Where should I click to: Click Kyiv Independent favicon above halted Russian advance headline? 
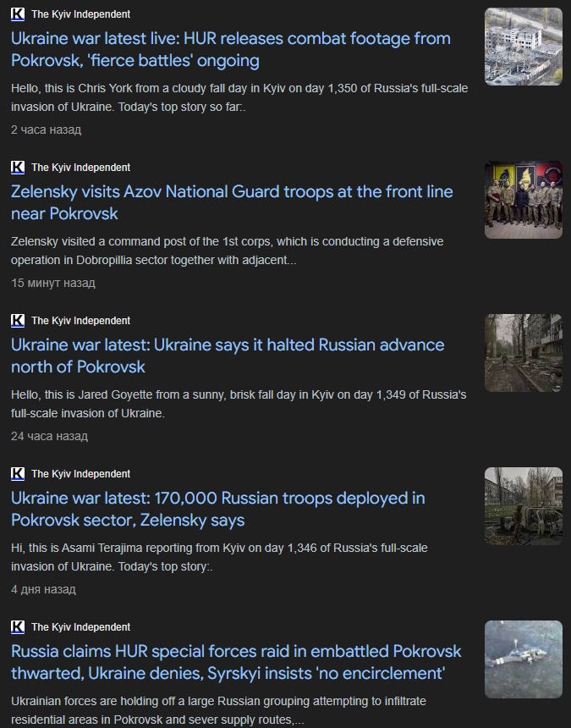[18, 320]
